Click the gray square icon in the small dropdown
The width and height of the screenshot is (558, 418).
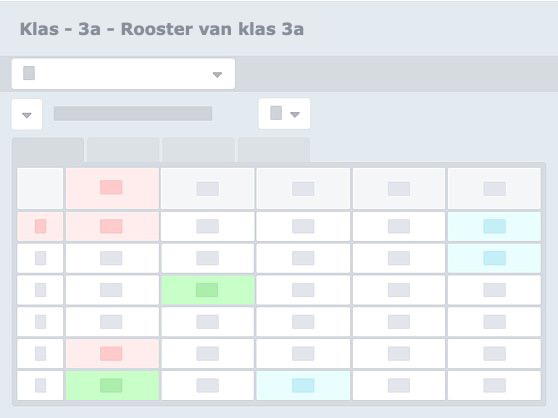[x=276, y=113]
